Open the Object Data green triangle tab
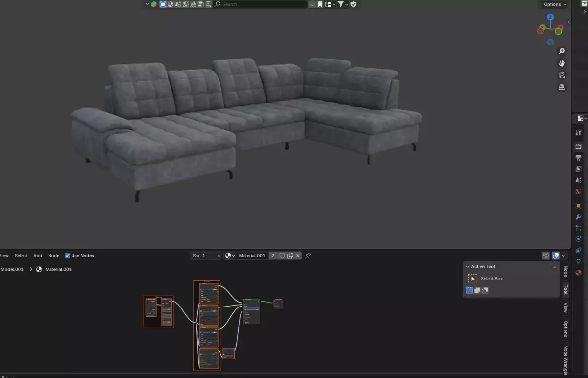This screenshot has width=588, height=378. pos(579,261)
